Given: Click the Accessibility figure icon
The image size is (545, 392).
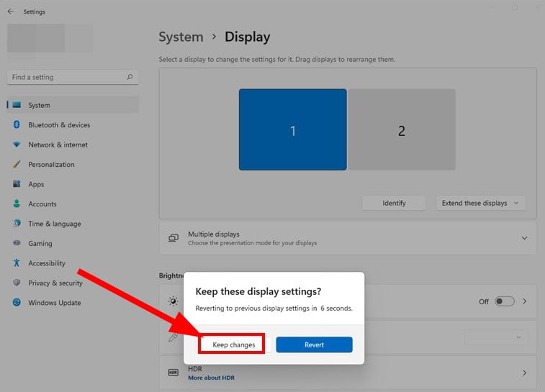Looking at the screenshot, I should (17, 263).
